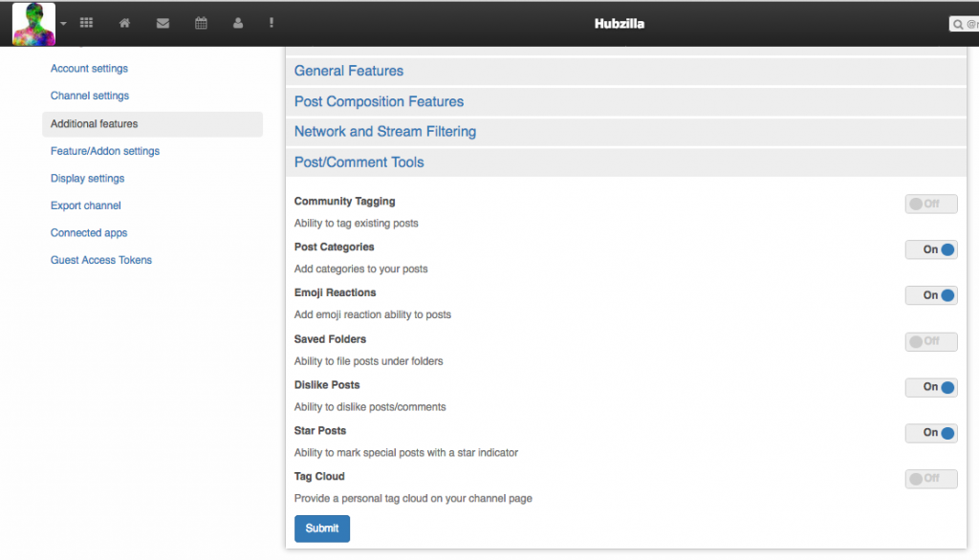Disable the Emoji Reactions toggle

[930, 295]
